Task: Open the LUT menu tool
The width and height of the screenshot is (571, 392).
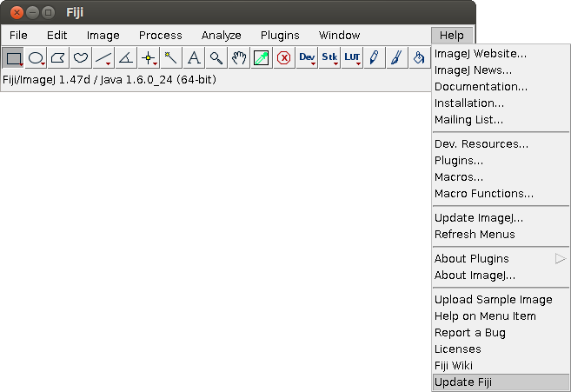Action: click(x=352, y=57)
